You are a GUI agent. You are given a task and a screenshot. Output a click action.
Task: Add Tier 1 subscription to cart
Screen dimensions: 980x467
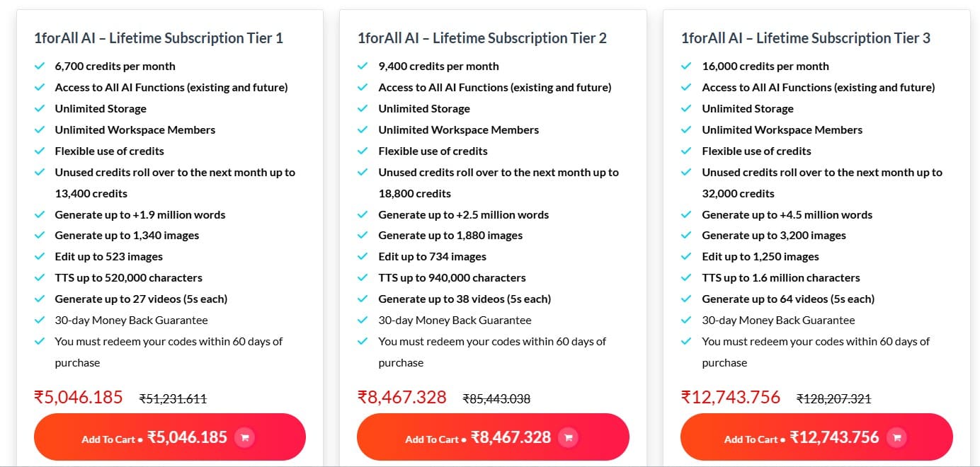169,437
